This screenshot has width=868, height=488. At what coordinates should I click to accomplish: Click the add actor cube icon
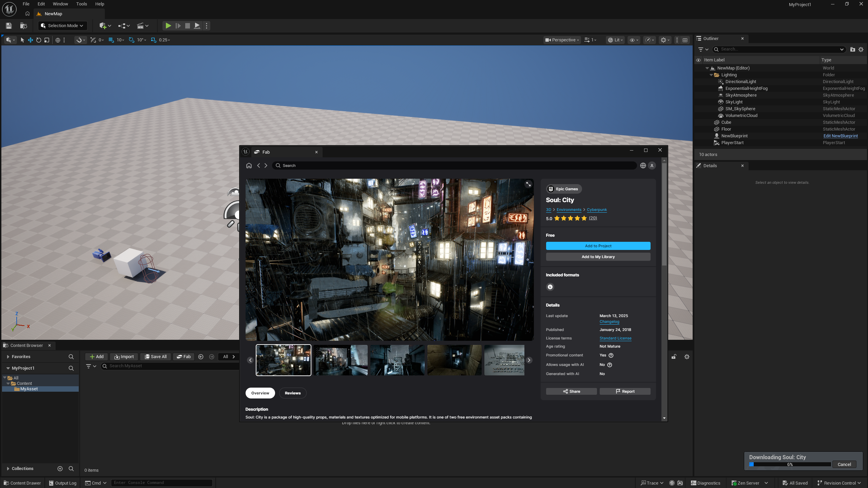coord(103,26)
